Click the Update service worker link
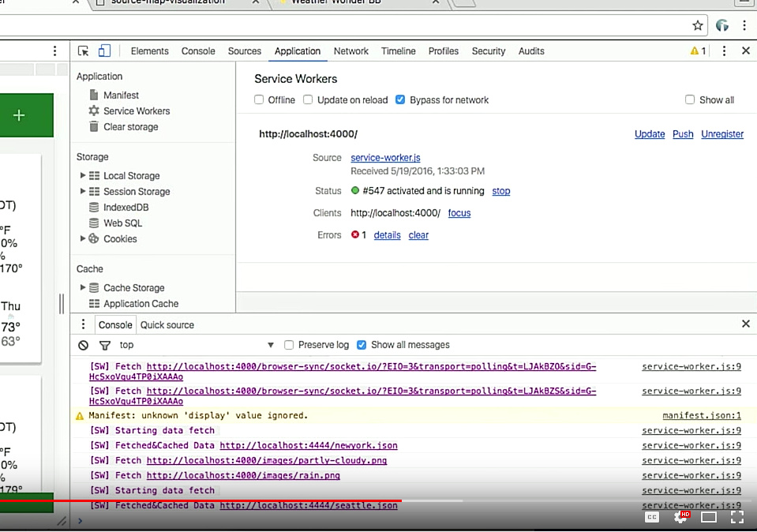This screenshot has height=532, width=757. click(650, 133)
